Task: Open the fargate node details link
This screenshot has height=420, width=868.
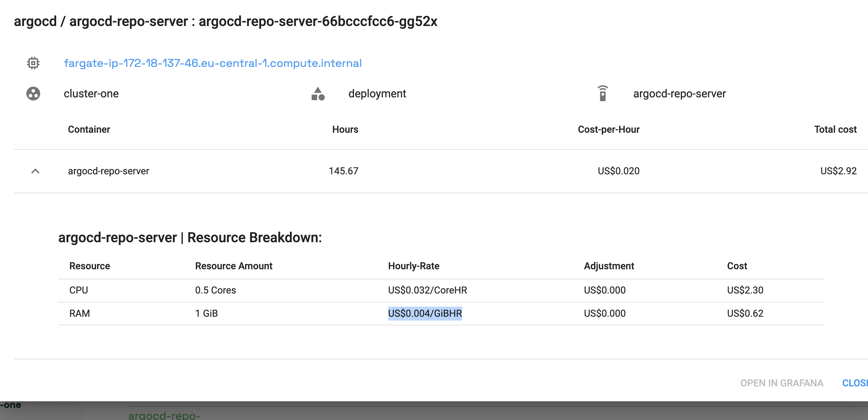Action: (x=213, y=63)
